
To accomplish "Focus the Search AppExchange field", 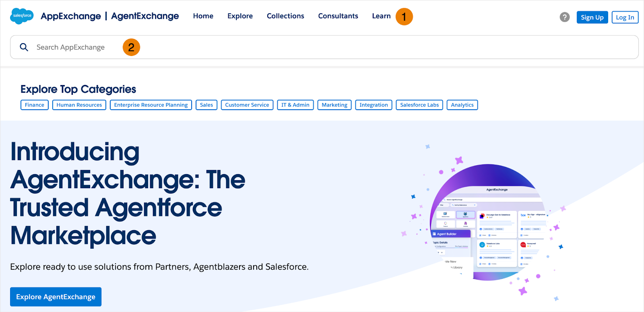I will pyautogui.click(x=324, y=47).
